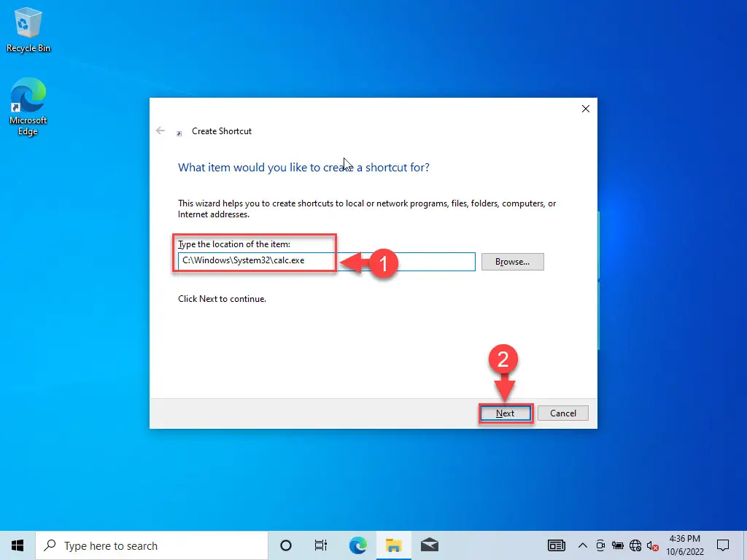This screenshot has width=747, height=560.
Task: Open Cortana circle icon on taskbar
Action: click(x=286, y=545)
